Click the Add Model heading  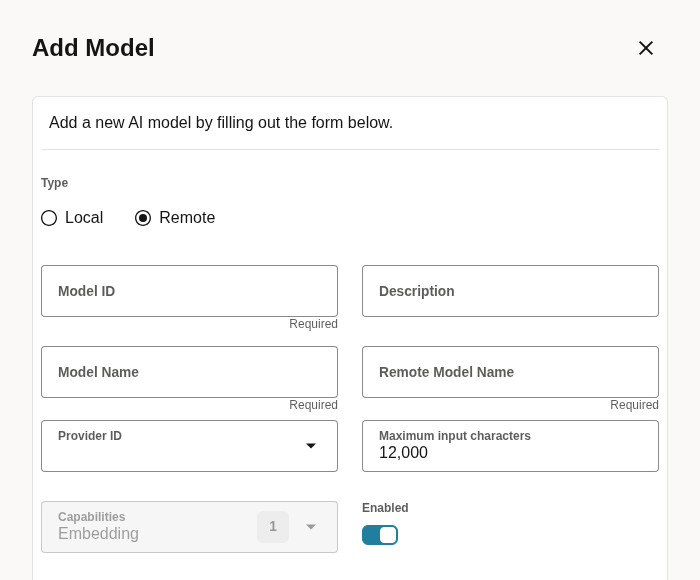(x=93, y=48)
